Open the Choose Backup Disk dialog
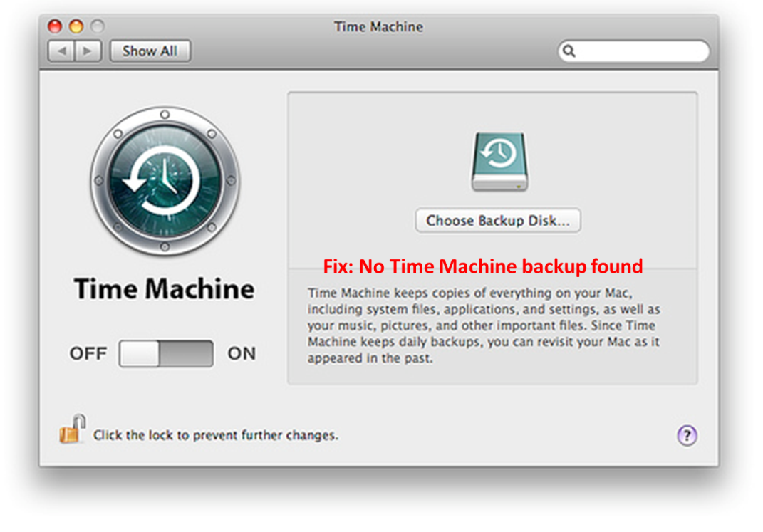This screenshot has width=763, height=532. pyautogui.click(x=498, y=221)
